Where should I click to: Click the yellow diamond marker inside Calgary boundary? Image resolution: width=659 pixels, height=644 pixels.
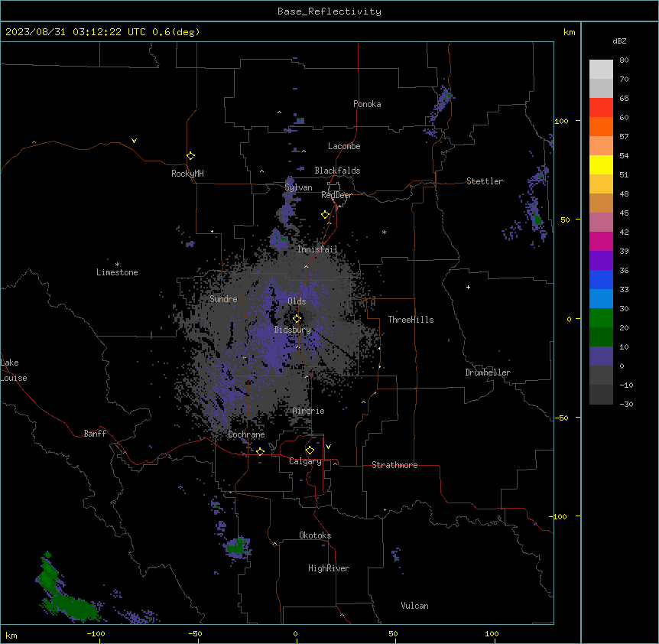(x=310, y=450)
